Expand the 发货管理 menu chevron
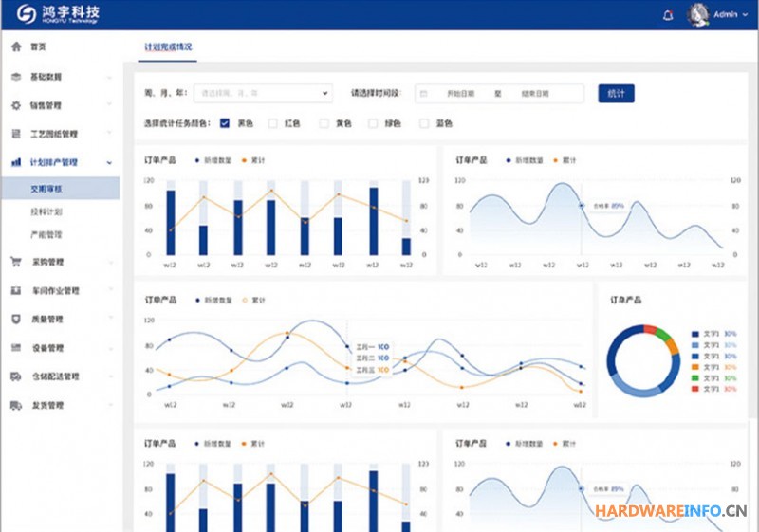This screenshot has width=759, height=532. pyautogui.click(x=111, y=404)
